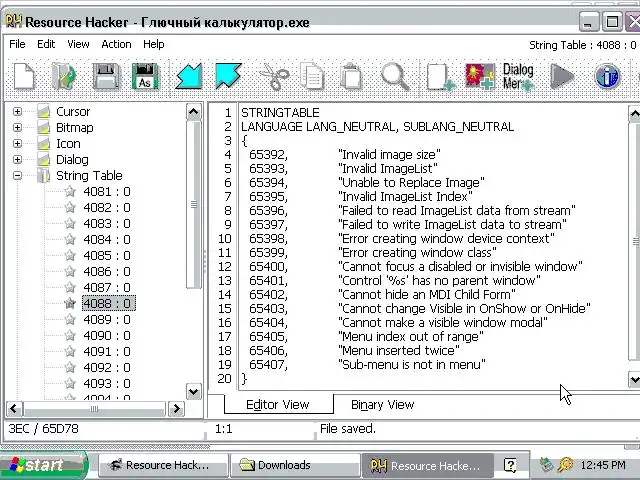Click the key tray icon by clock

566,465
